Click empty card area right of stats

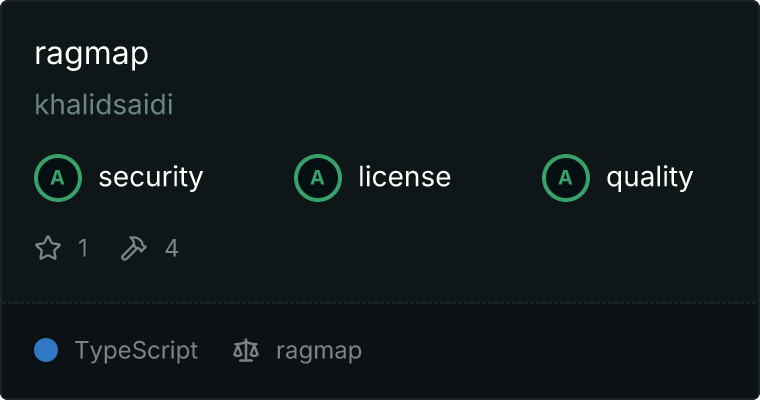click(x=465, y=248)
